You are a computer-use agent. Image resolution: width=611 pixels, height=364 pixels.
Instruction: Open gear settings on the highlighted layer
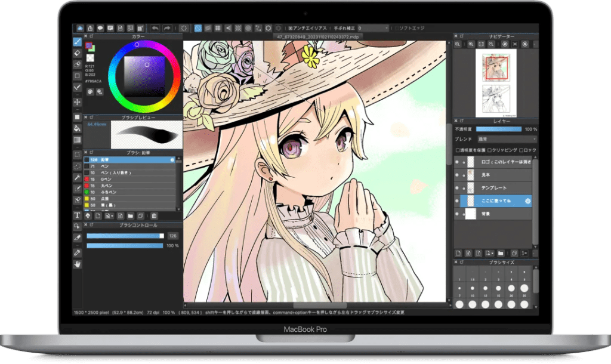pyautogui.click(x=527, y=201)
